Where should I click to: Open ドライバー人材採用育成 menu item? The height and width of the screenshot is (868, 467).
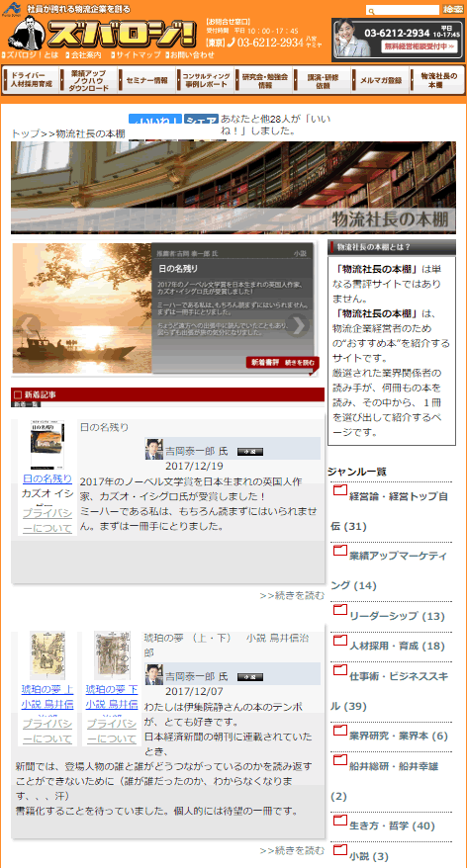pos(31,80)
